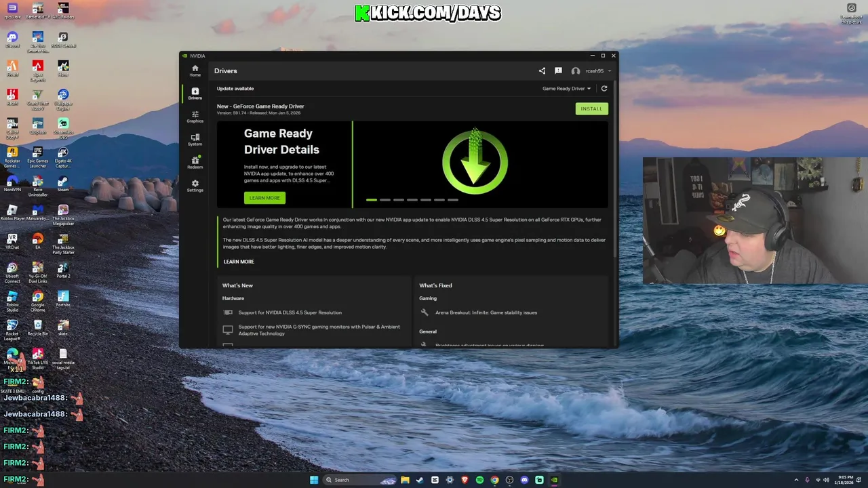Open the Redeem gift section
868x488 pixels.
coord(195,163)
